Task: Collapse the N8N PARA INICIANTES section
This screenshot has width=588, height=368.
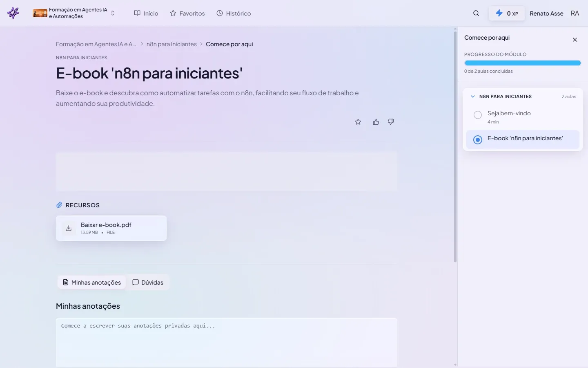Action: coord(473,96)
